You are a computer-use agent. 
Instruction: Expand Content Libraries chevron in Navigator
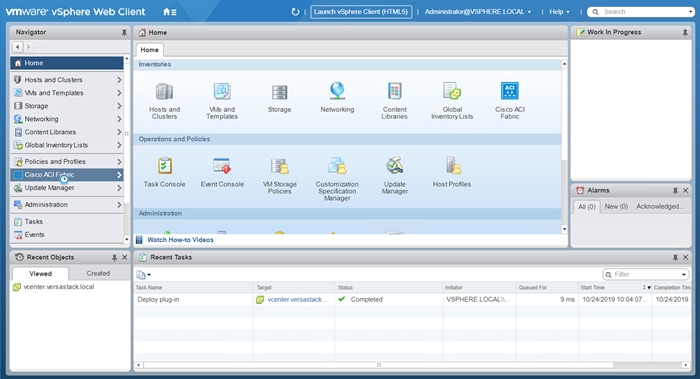tap(119, 132)
